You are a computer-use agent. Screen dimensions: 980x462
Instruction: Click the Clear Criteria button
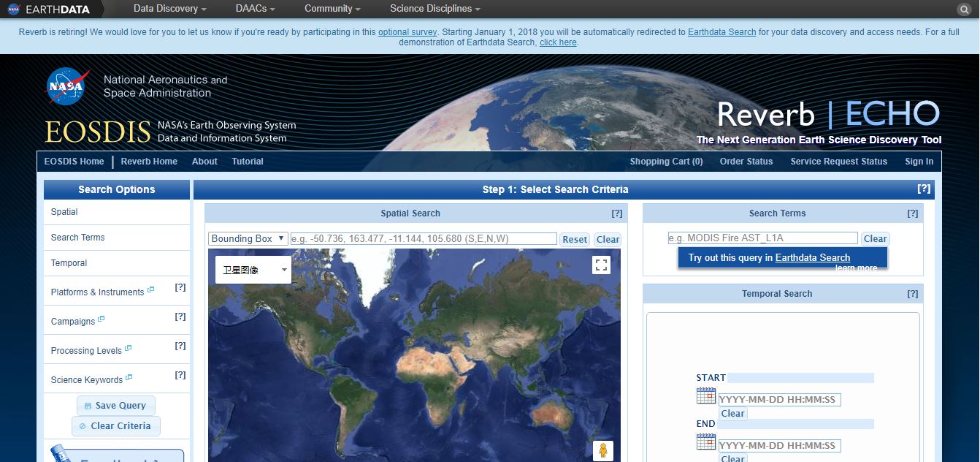[115, 426]
